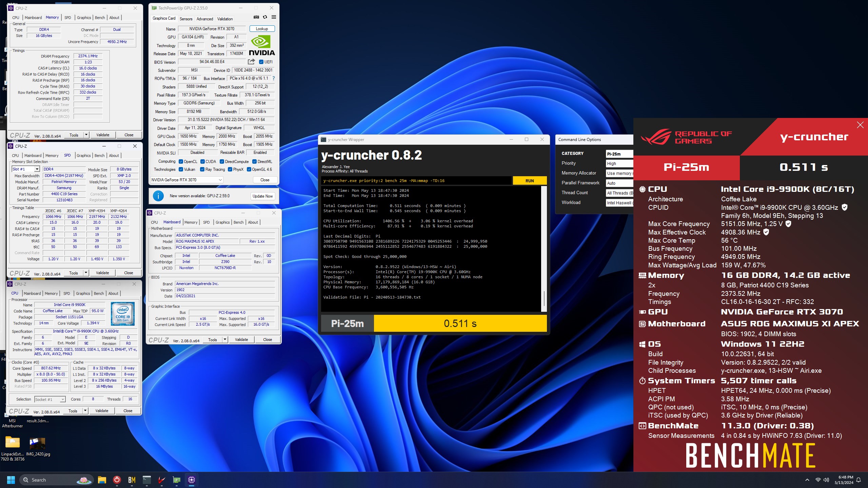The image size is (868, 488).
Task: Open the Windows Start menu
Action: point(11,480)
